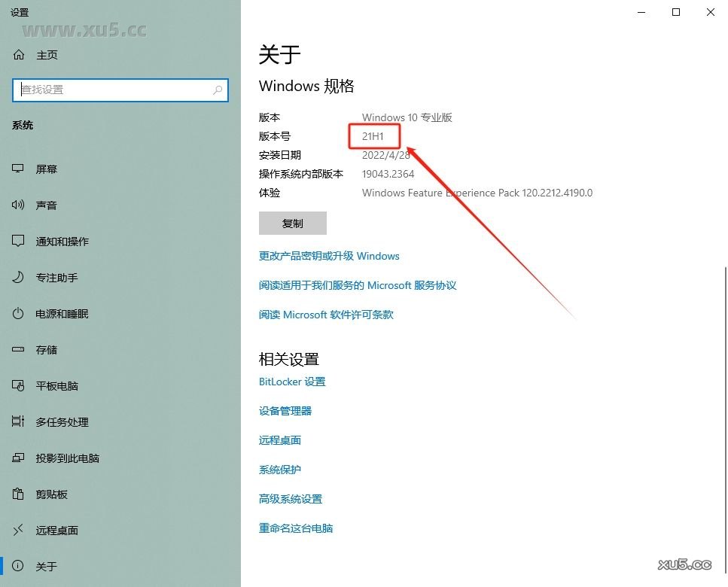Launch 设备管理器 (Device Manager) link
728x587 pixels.
click(285, 411)
